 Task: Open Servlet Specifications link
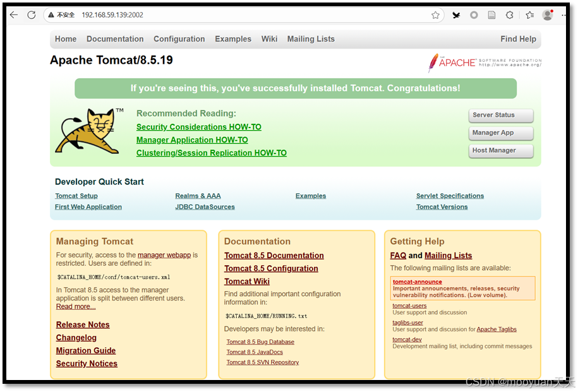(450, 196)
